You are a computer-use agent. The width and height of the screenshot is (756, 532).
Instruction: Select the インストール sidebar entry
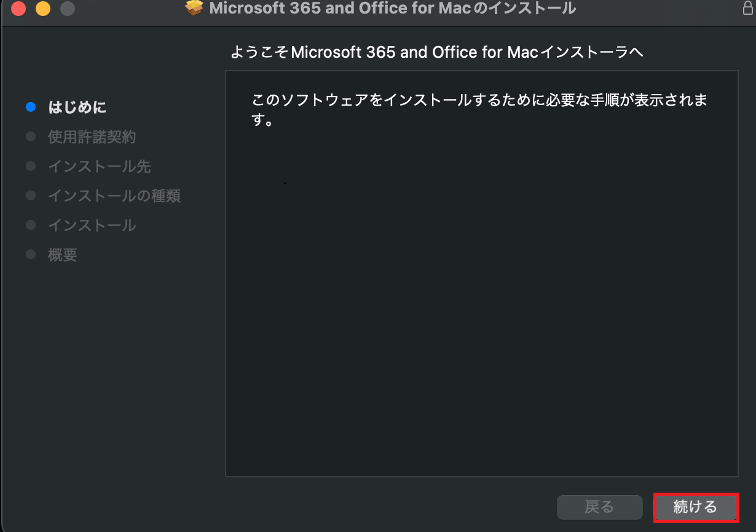91,225
